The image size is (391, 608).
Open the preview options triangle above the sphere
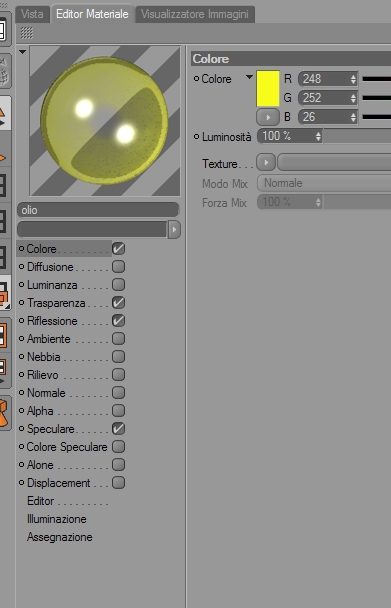(x=22, y=52)
